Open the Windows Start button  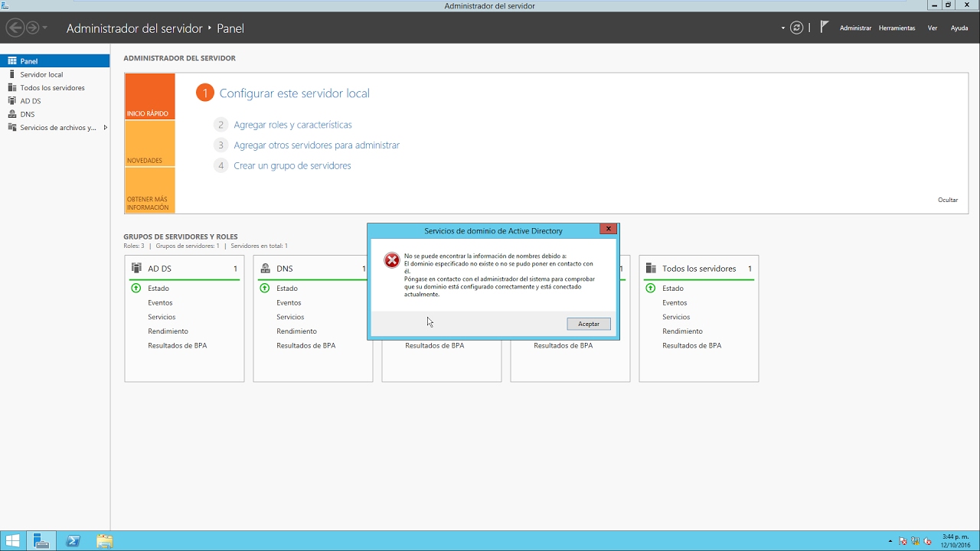(13, 541)
